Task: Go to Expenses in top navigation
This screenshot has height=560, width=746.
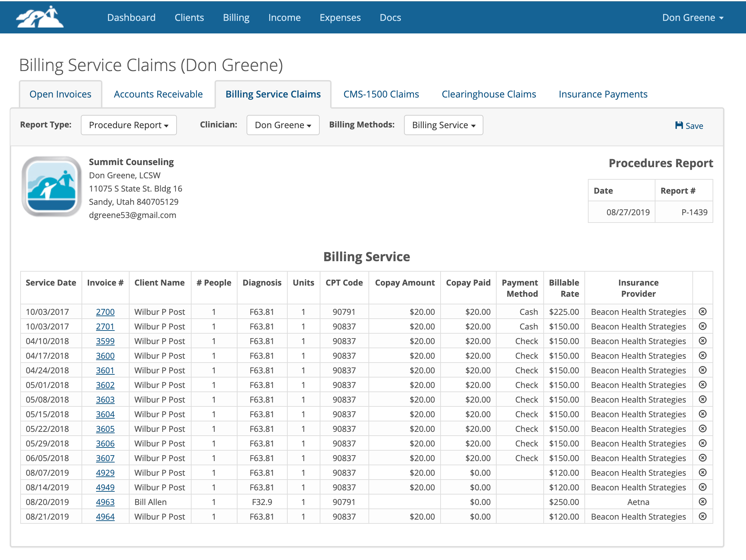Action: (340, 17)
